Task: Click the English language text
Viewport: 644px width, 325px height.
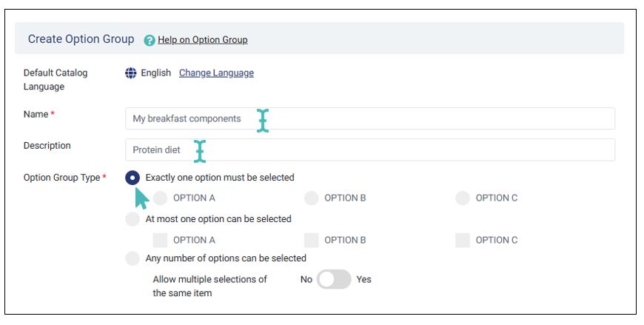Action: (x=155, y=73)
